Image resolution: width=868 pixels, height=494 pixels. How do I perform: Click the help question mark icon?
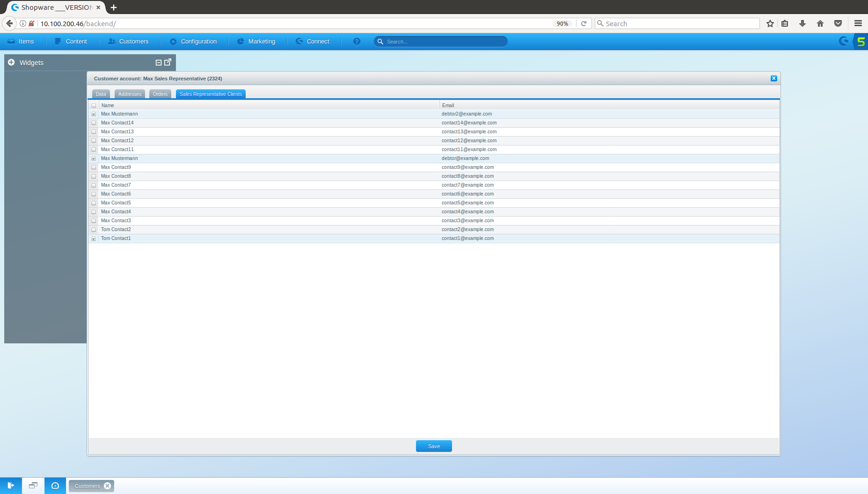point(357,42)
